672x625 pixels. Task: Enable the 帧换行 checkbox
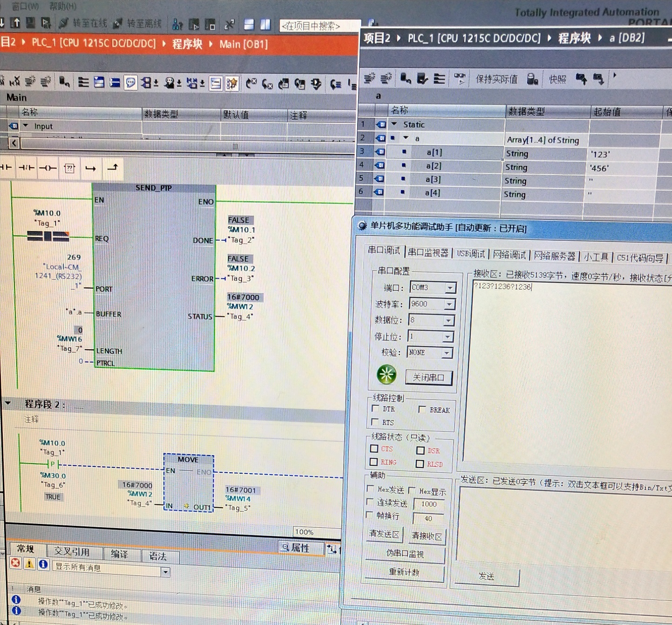[370, 515]
